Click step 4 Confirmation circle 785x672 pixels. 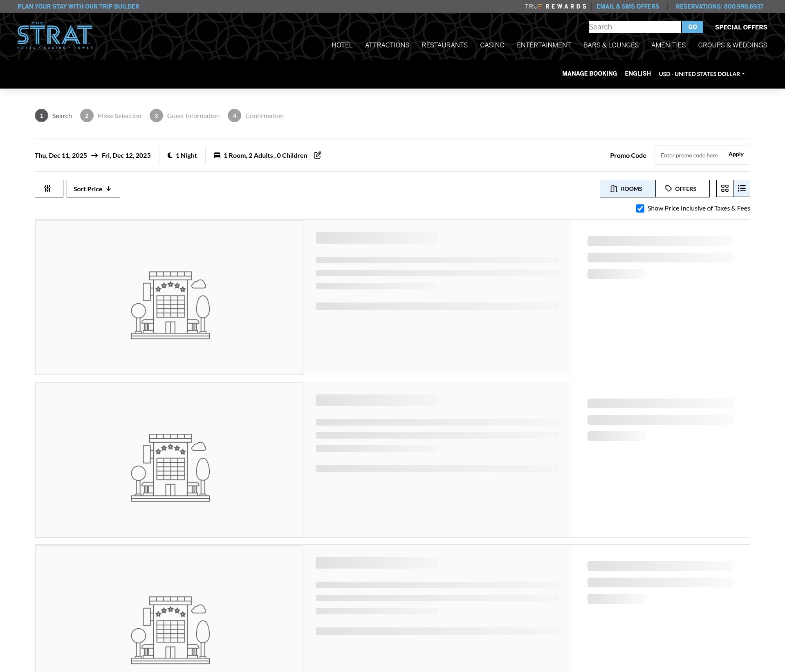click(x=234, y=116)
